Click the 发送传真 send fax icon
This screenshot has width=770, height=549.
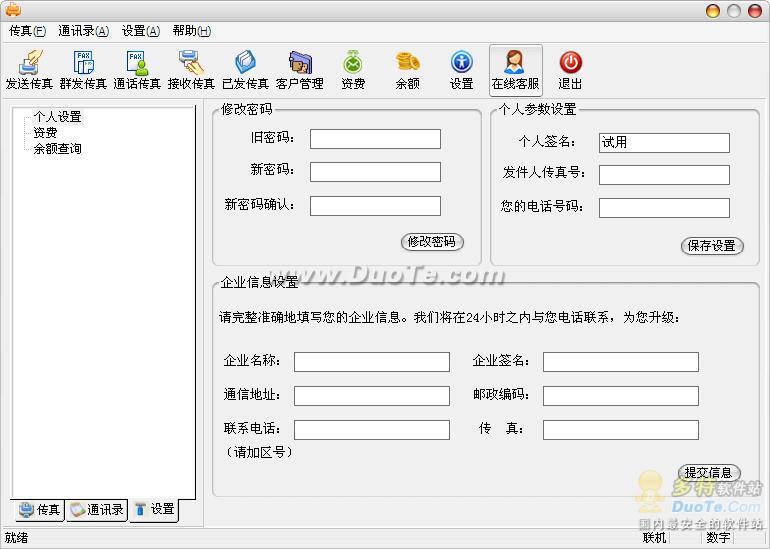coord(28,70)
